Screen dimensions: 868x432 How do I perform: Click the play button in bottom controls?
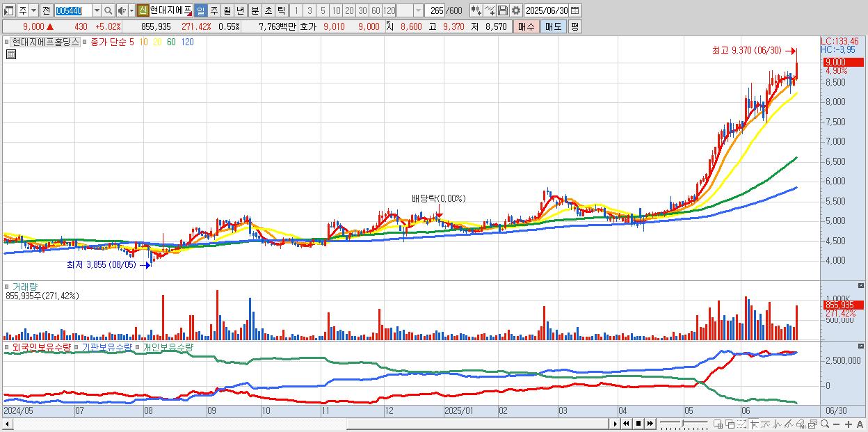tap(616, 424)
